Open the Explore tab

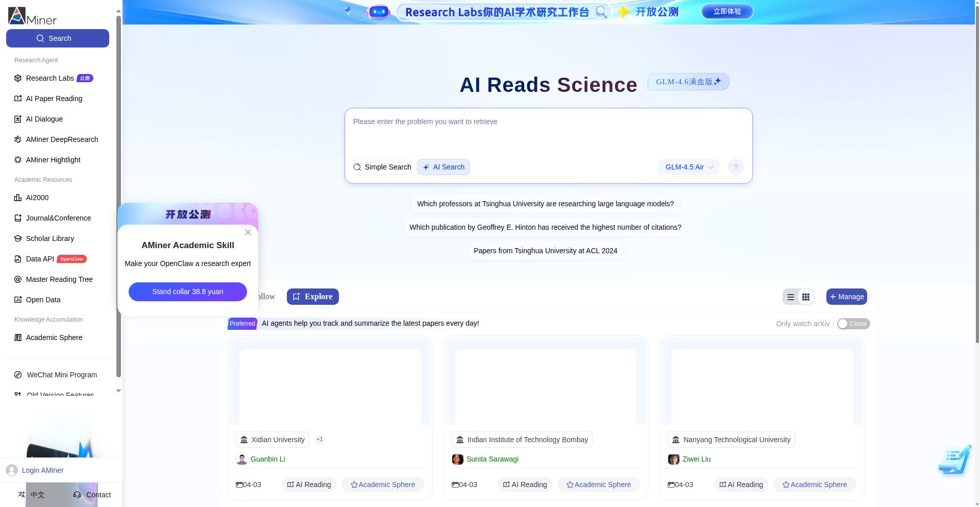312,297
